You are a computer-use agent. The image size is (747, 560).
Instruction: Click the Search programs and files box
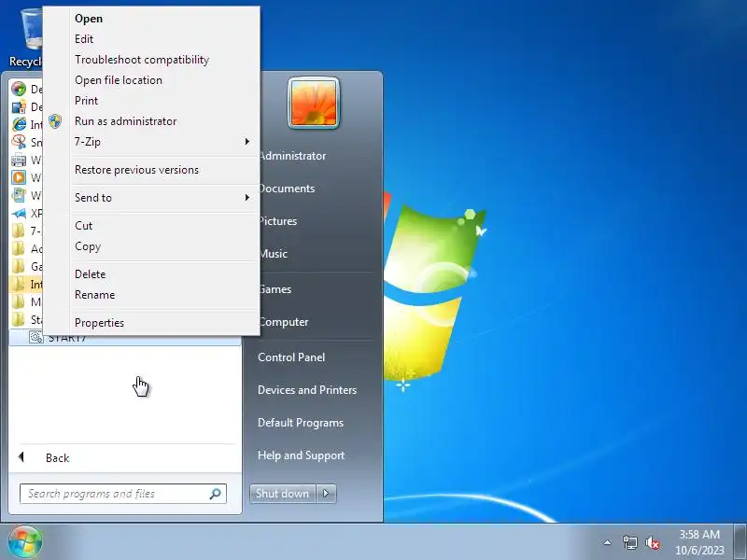click(123, 494)
